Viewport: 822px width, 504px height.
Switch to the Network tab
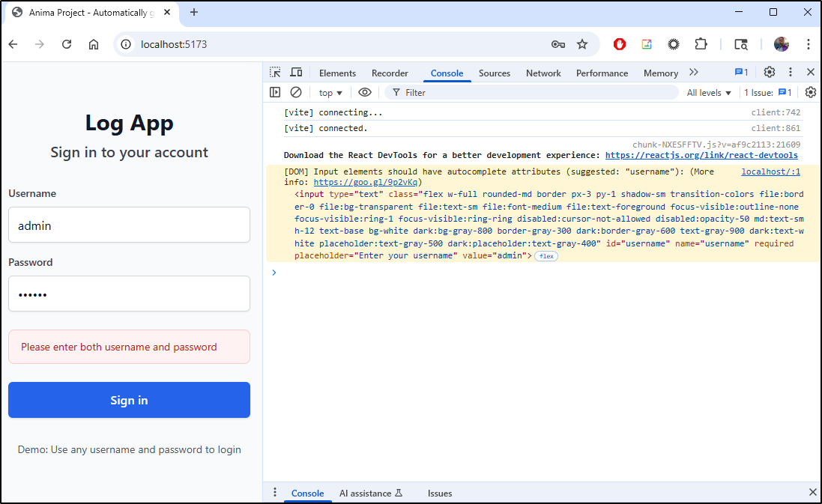point(543,73)
